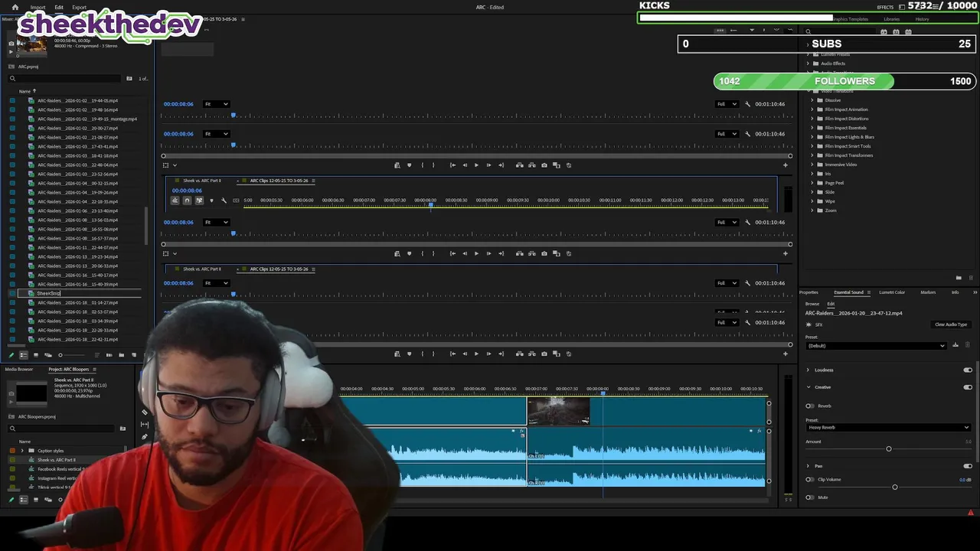Image resolution: width=980 pixels, height=551 pixels.
Task: Enable the Clip Volume toggle
Action: [809, 479]
